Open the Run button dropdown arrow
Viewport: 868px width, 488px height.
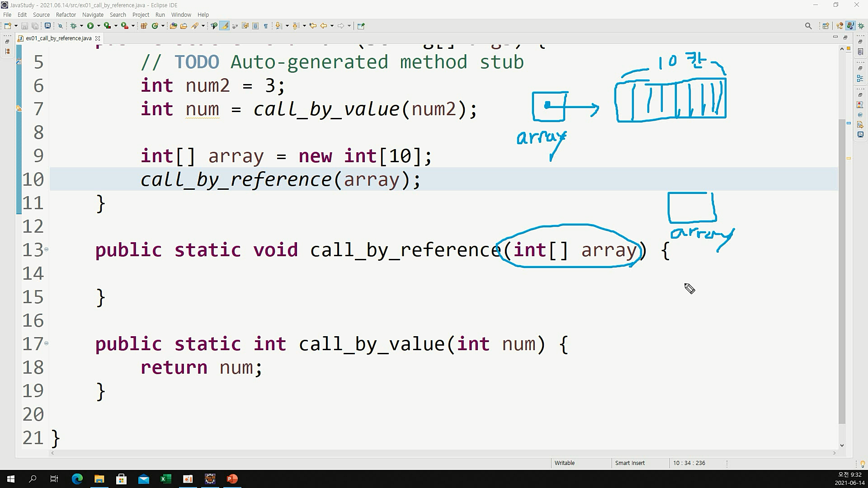[x=99, y=26]
